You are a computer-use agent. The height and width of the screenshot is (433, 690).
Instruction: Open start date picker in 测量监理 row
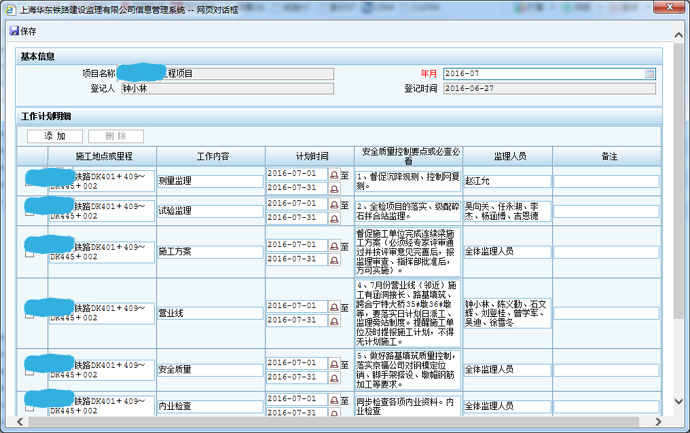(x=335, y=173)
